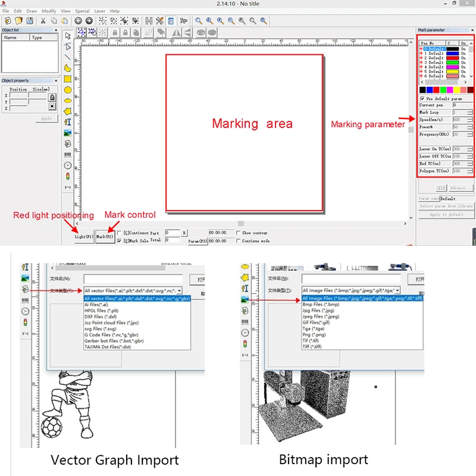The width and height of the screenshot is (476, 476).
Task: Select the yellow polygon tool
Action: click(68, 111)
